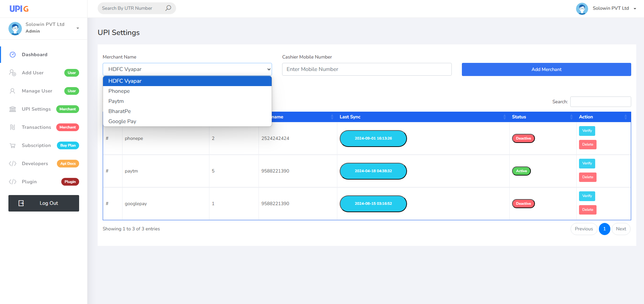Click the Previous page button
This screenshot has height=304, width=644.
[x=584, y=229]
